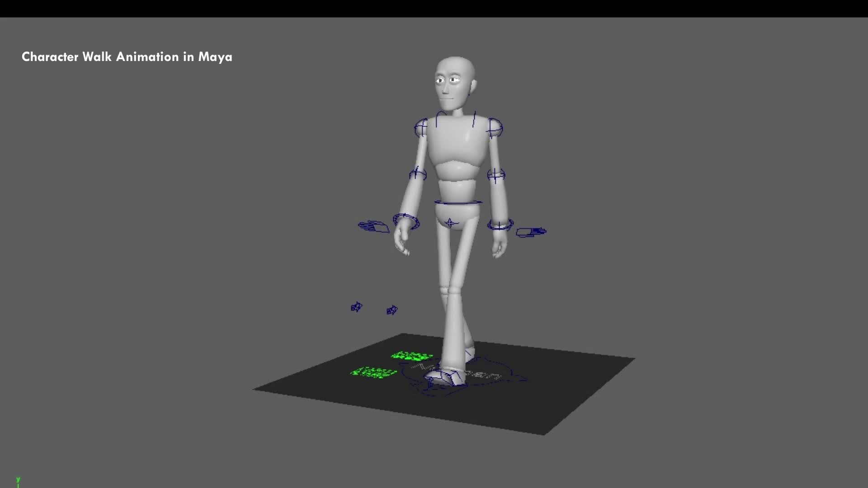Click the green Y axis view indicator

coord(18,479)
